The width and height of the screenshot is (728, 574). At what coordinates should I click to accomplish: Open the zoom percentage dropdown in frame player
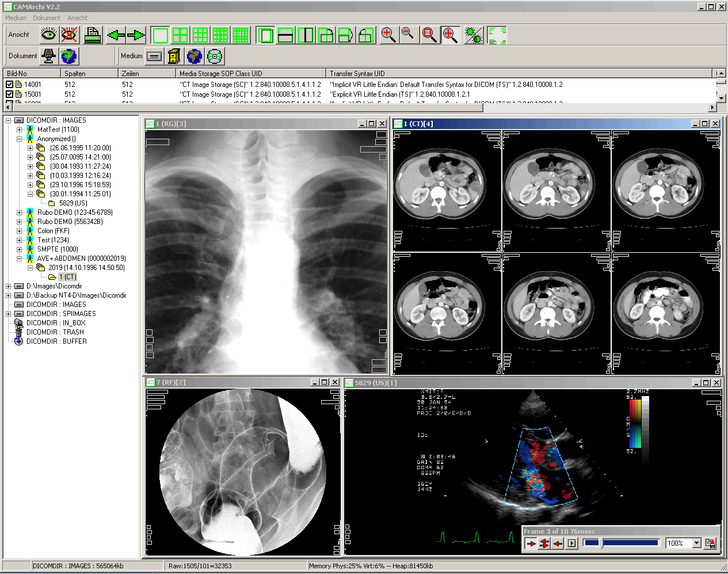696,543
